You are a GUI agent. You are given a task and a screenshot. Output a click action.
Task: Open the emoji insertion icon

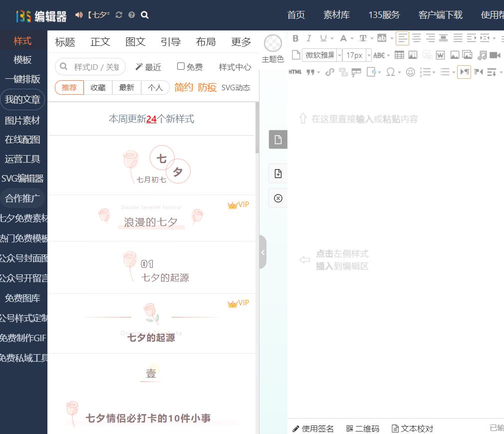(x=410, y=72)
